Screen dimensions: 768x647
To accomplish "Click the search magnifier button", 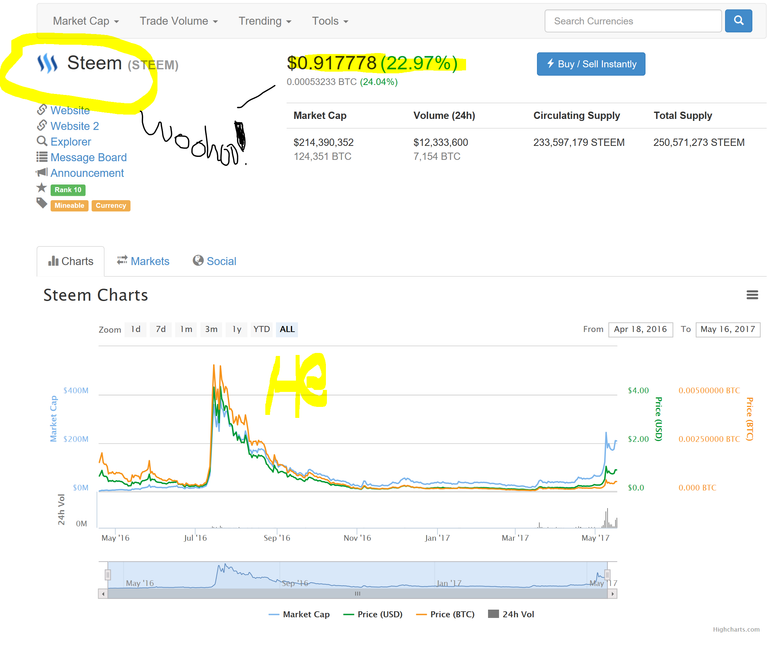I will (x=738, y=21).
